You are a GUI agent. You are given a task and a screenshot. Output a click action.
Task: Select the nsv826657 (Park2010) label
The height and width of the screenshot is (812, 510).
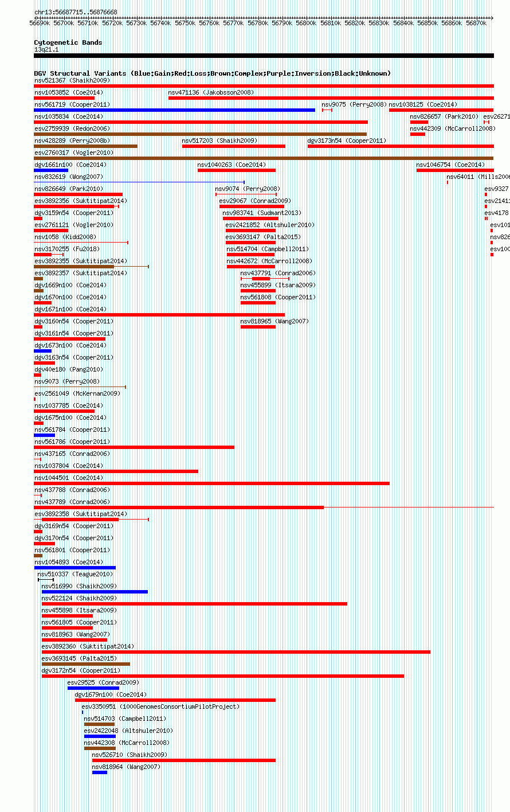(444, 116)
